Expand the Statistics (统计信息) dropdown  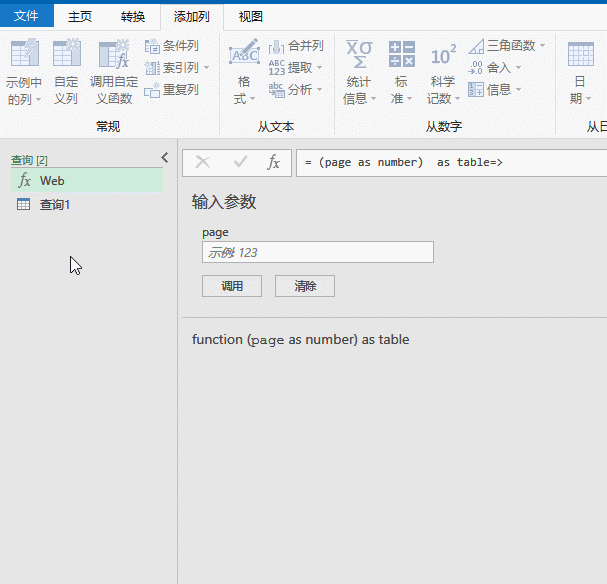click(x=374, y=99)
